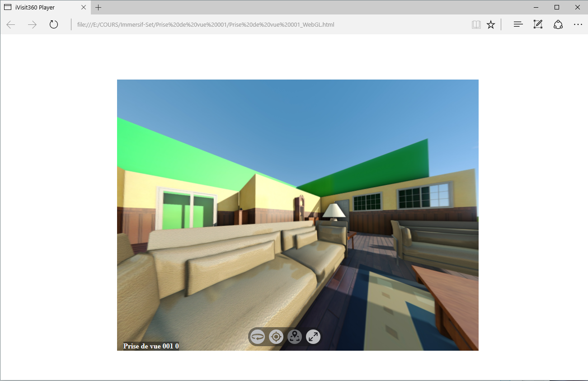This screenshot has width=588, height=381.
Task: Open the viewpoint location map icon
Action: point(295,337)
